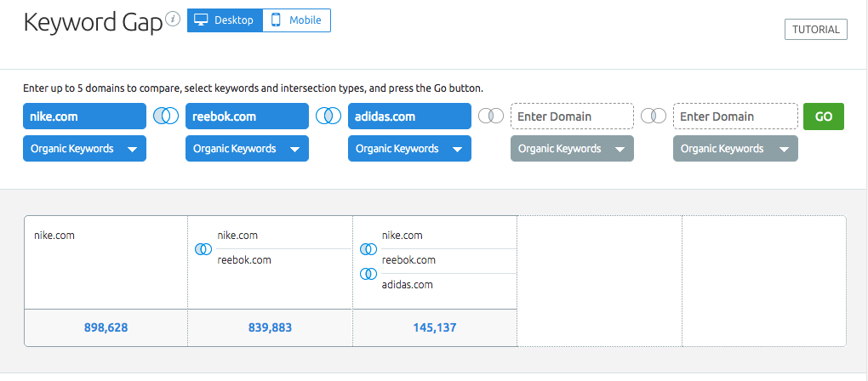Viewport: 868px width, 381px height.
Task: Click upper intersection icon in three-domain cell
Action: (x=368, y=249)
